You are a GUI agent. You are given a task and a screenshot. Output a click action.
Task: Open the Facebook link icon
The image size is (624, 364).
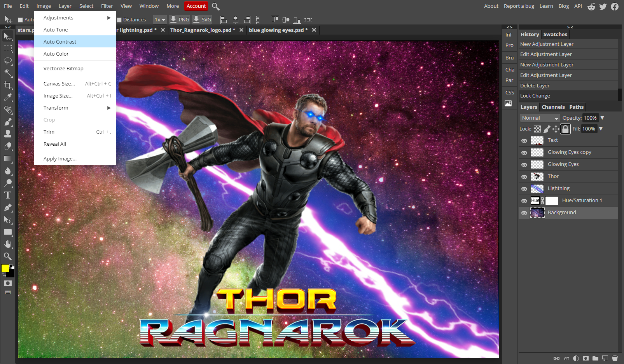tap(615, 6)
